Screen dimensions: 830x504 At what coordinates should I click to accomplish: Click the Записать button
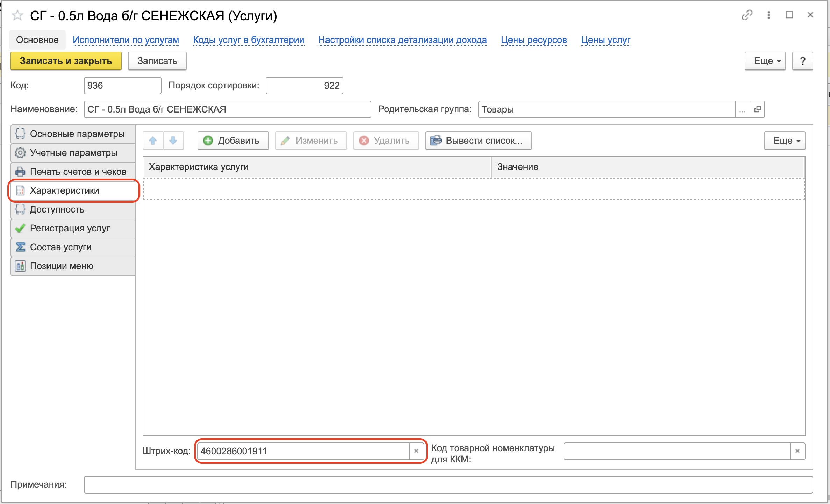[157, 61]
